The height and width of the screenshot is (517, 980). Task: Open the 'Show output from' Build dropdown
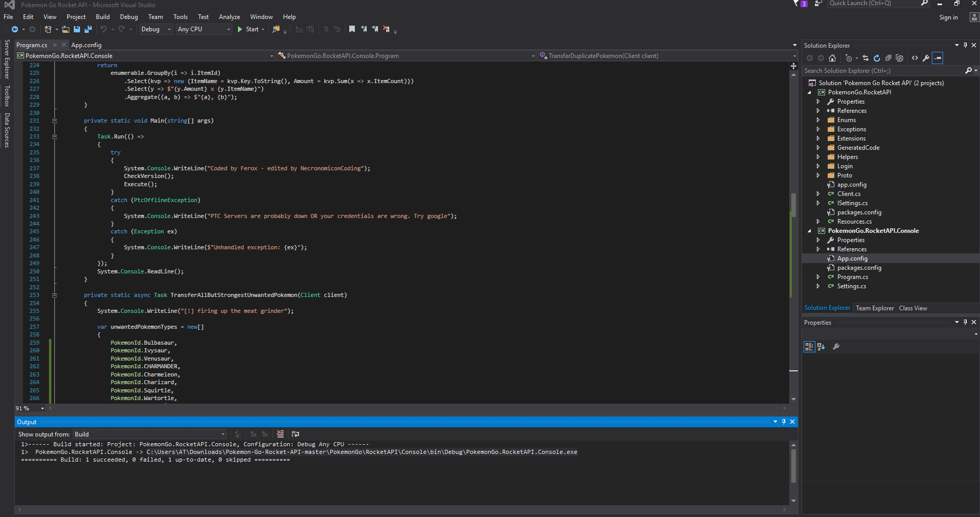pyautogui.click(x=150, y=434)
